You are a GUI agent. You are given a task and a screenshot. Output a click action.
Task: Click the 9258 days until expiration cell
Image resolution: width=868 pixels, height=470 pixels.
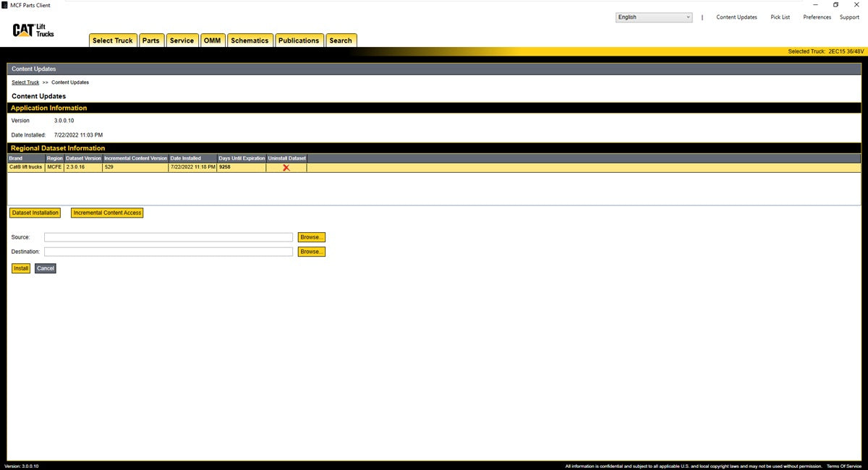click(242, 167)
